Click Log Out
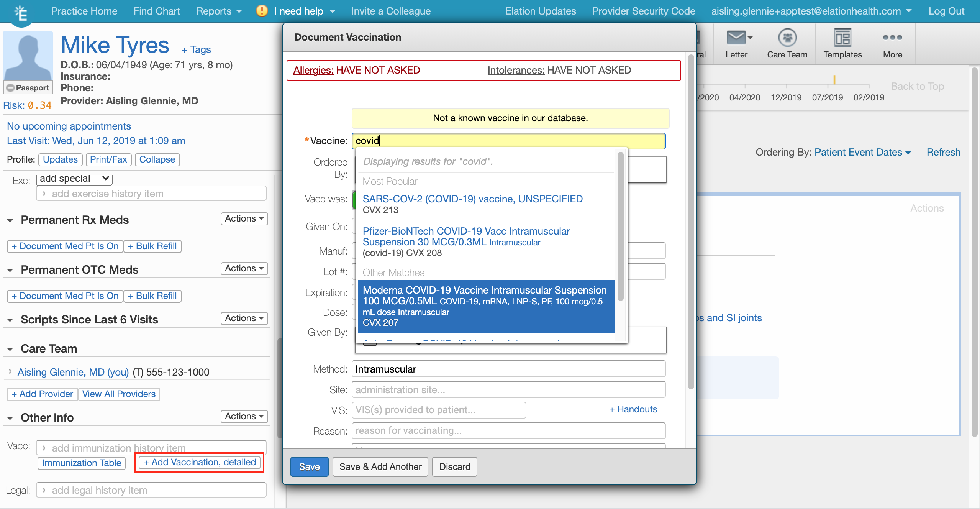Viewport: 980px width, 509px height. point(946,11)
